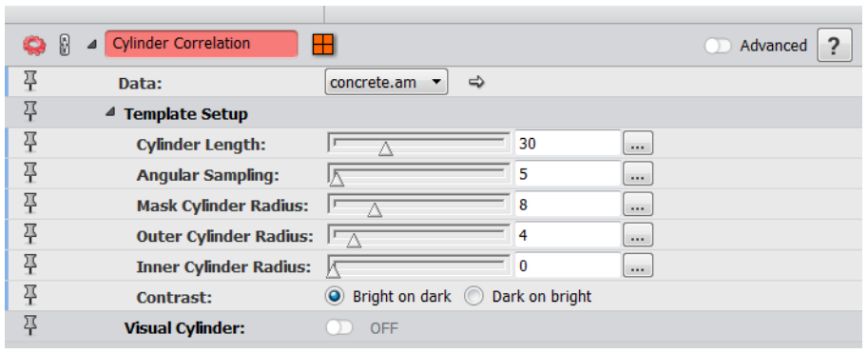Click the Mask Cylinder Radius slider
Viewport: 868px width, 354px height.
tap(418, 205)
